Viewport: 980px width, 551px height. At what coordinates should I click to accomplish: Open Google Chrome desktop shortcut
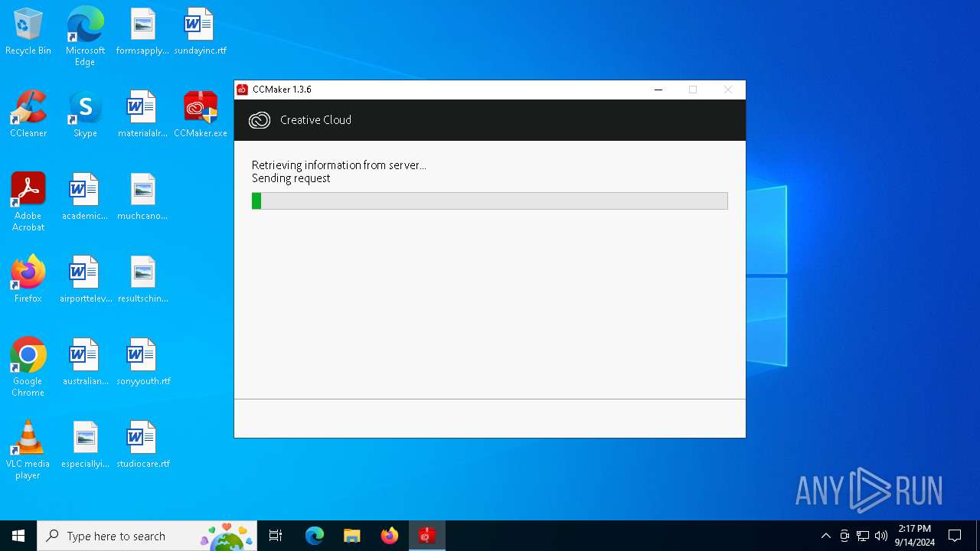pyautogui.click(x=28, y=367)
